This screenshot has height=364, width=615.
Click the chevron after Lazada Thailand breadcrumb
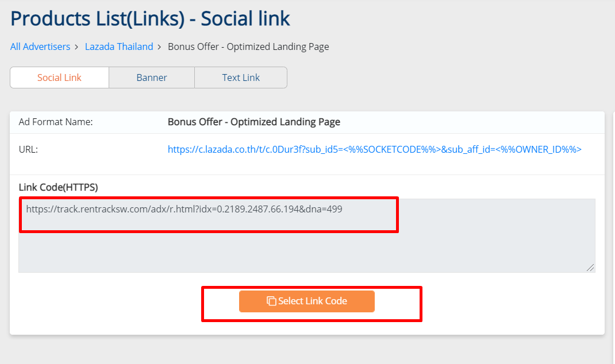tap(159, 47)
